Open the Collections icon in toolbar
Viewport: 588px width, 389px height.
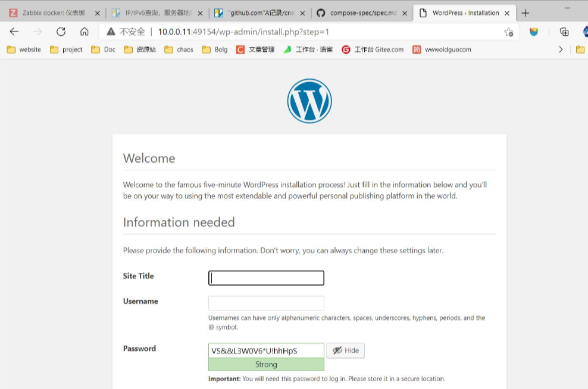[564, 32]
